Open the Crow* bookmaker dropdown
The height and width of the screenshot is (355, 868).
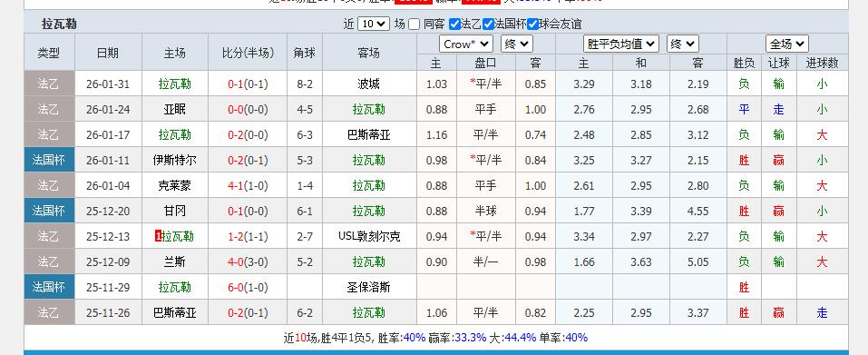(x=466, y=44)
